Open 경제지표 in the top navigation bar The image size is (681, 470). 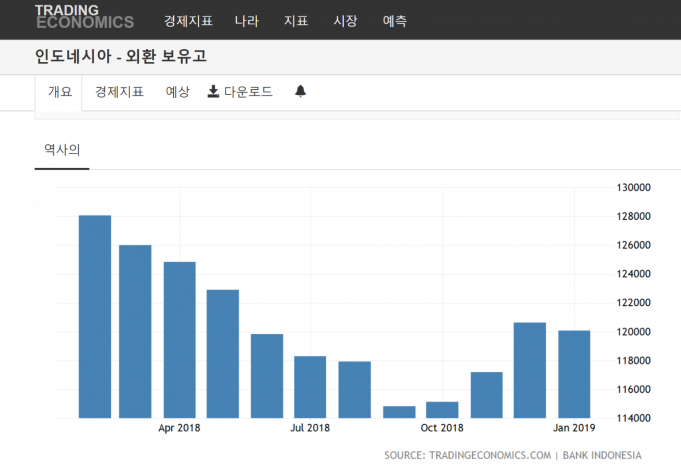[188, 20]
